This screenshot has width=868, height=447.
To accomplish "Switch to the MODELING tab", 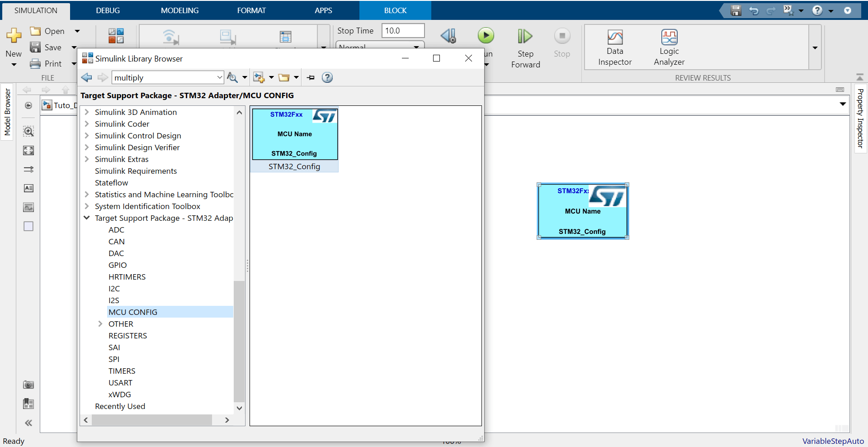I will (x=179, y=10).
